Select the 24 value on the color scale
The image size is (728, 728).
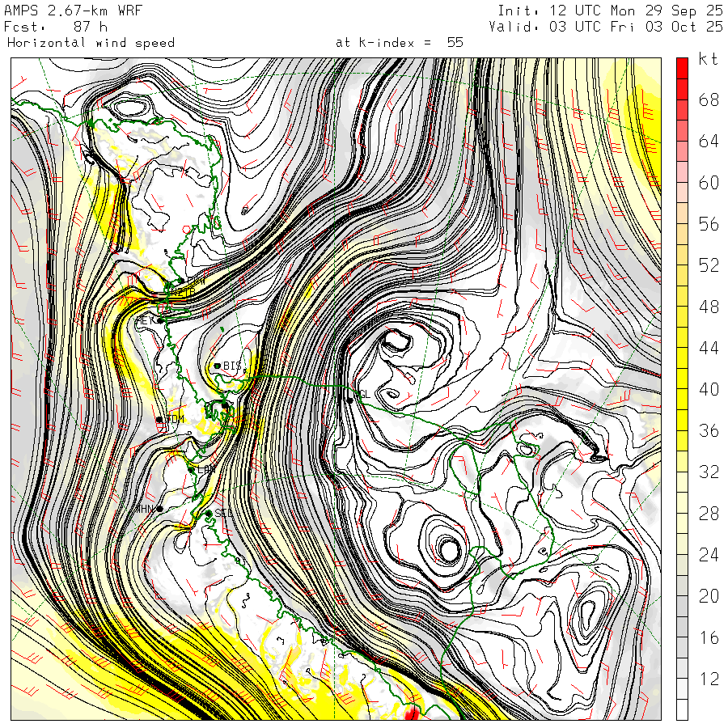coord(709,555)
